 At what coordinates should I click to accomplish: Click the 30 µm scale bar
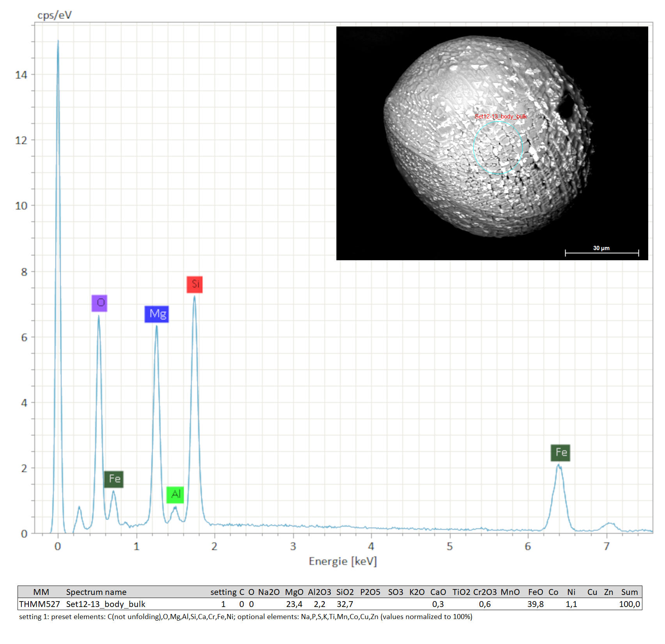pos(601,253)
